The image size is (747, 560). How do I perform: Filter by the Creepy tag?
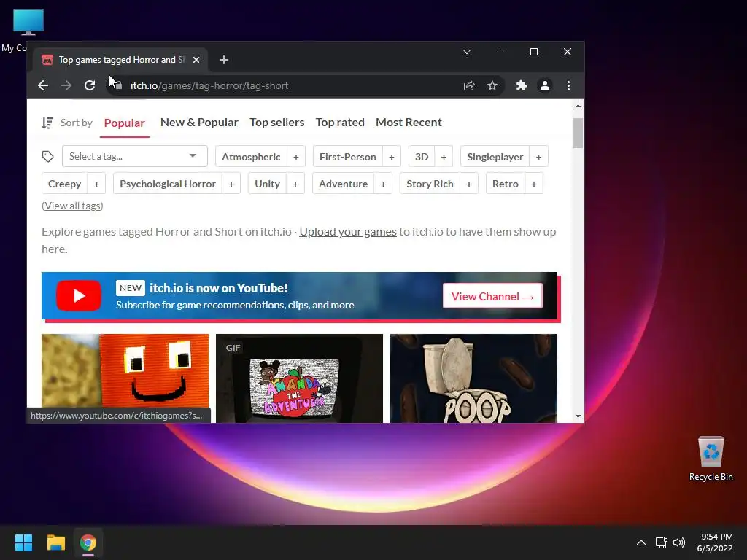coord(64,184)
